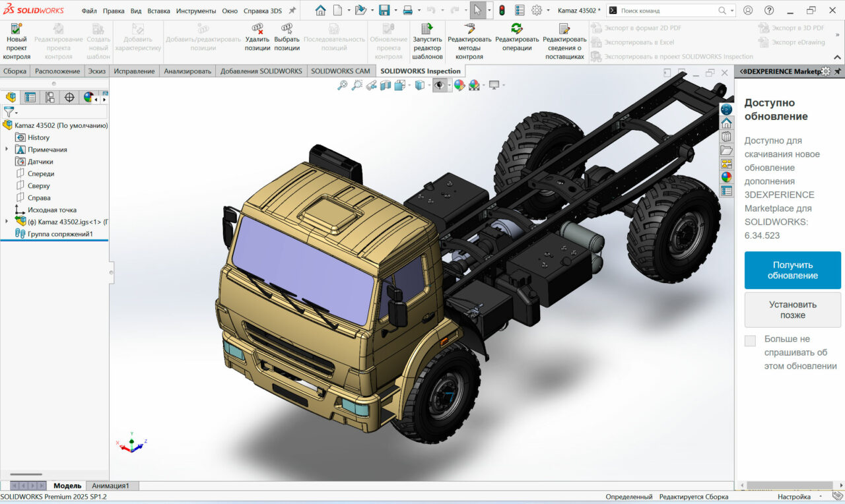Open the ConfigurationManager tab in the left panel
Viewport: 845px width, 504px height.
pos(50,98)
